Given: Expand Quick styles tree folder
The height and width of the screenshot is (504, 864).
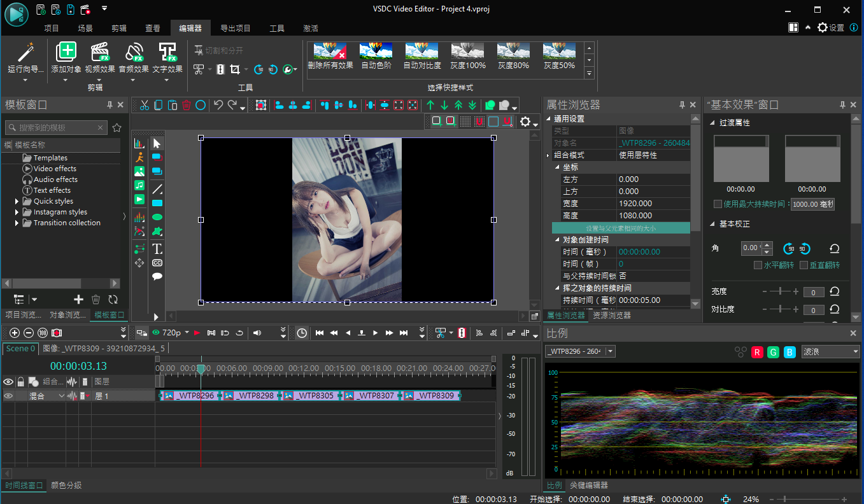Looking at the screenshot, I should [17, 201].
